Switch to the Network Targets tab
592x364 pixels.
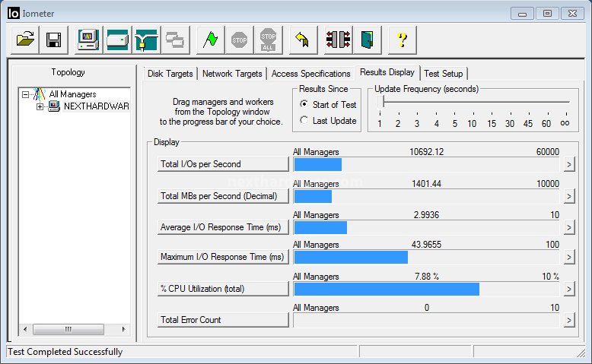(x=232, y=74)
